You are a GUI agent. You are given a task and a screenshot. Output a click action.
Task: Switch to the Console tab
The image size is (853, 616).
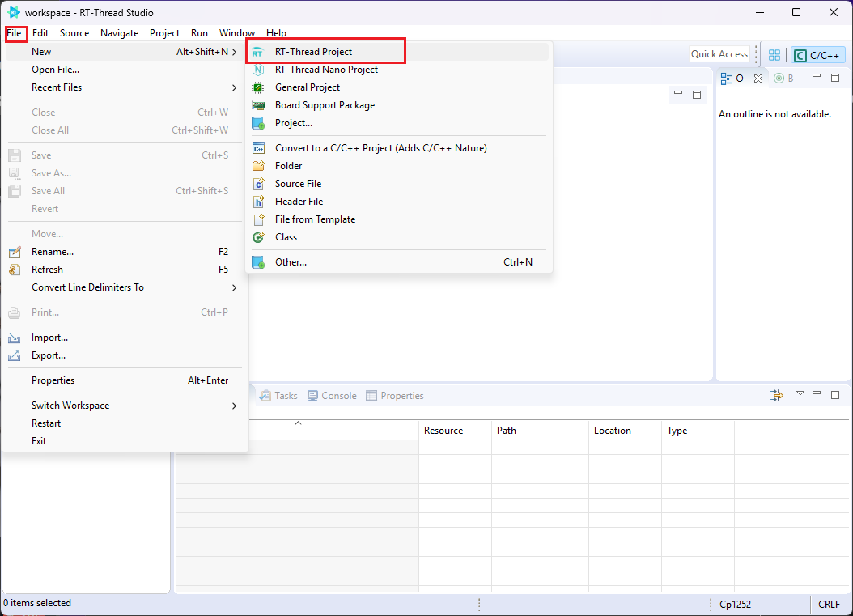(x=332, y=396)
